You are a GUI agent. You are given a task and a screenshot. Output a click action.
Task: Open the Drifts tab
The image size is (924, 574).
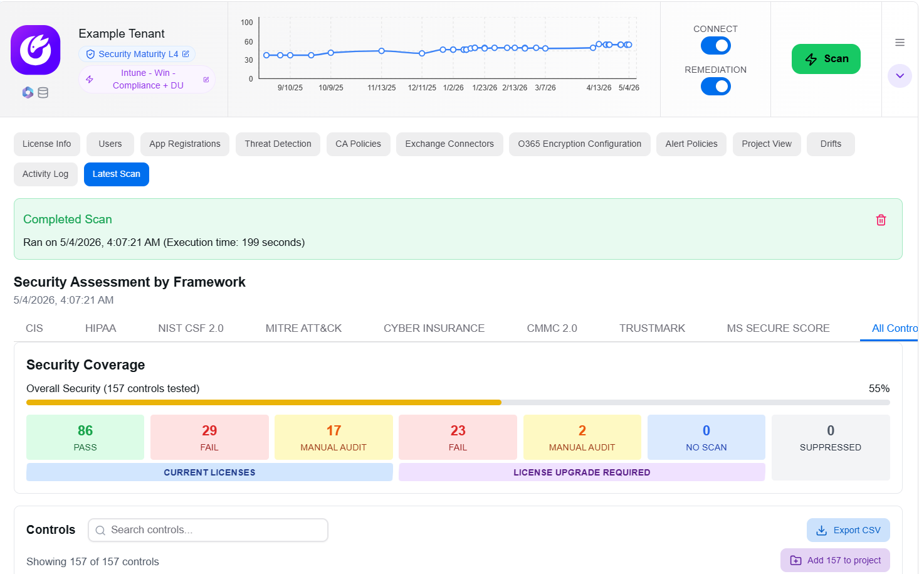(x=831, y=144)
